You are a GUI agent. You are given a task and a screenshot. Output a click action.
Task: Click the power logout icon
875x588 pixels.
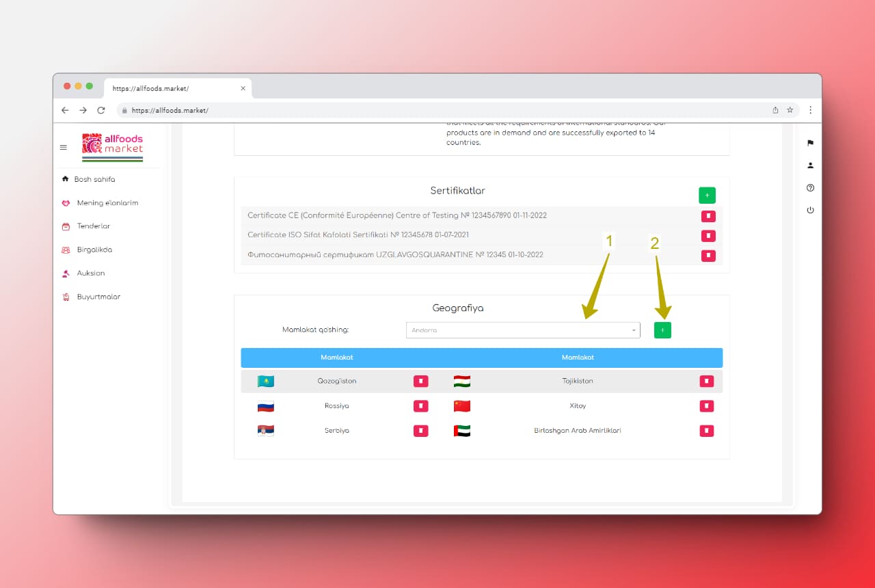810,210
